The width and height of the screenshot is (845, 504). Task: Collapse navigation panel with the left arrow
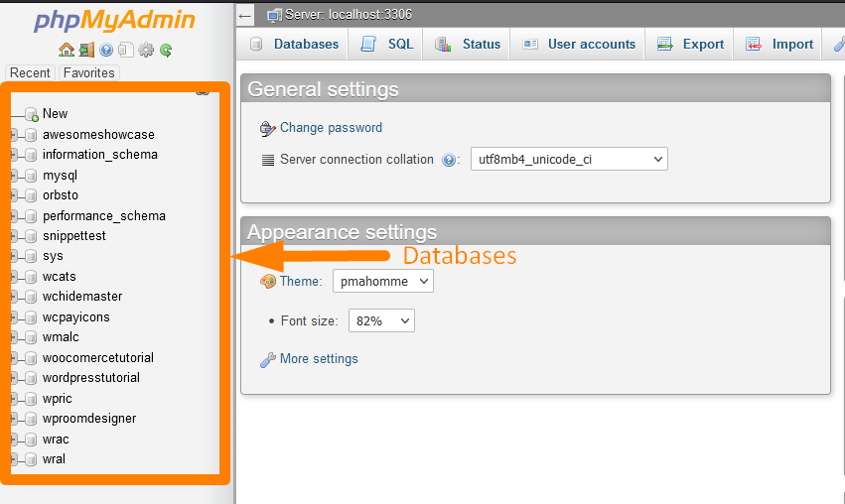pos(245,16)
